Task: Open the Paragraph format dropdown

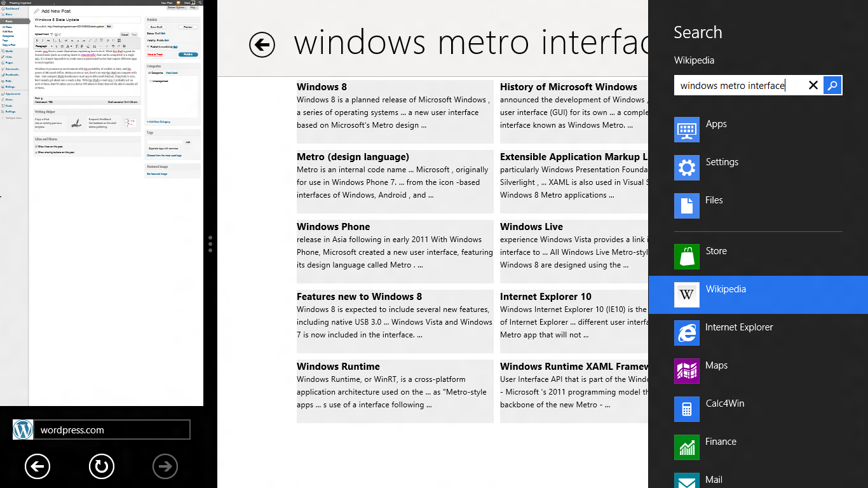Action: click(x=42, y=46)
